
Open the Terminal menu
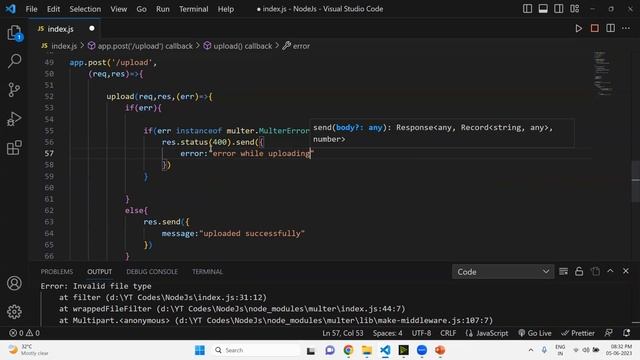pos(193,9)
